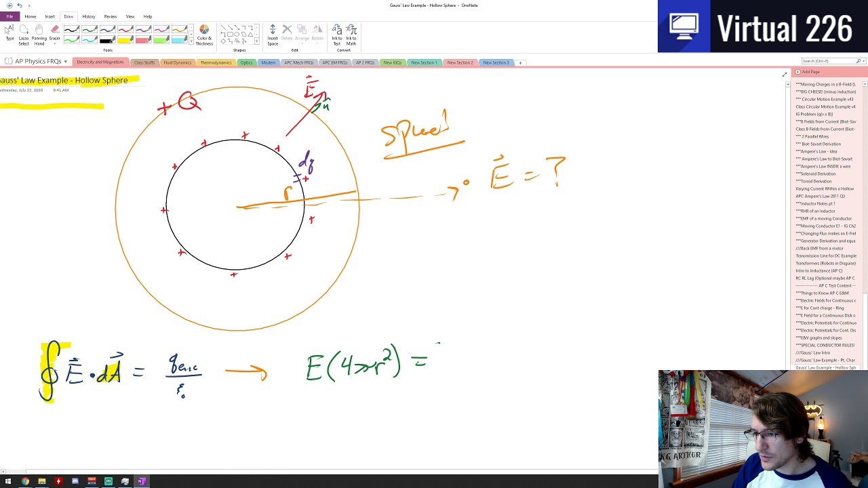The height and width of the screenshot is (488, 868).
Task: Open page 'Transformers (Robots in Disguise)'
Action: [826, 263]
